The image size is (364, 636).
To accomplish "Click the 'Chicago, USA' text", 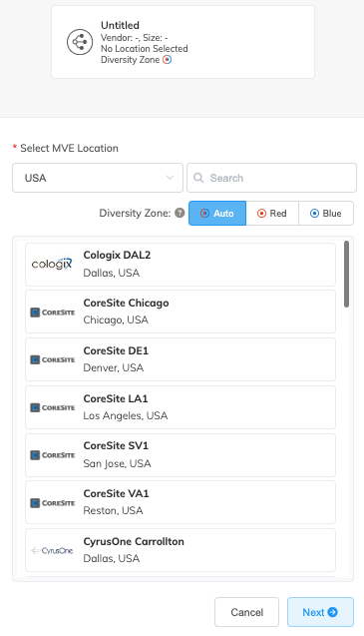I will pyautogui.click(x=116, y=320).
